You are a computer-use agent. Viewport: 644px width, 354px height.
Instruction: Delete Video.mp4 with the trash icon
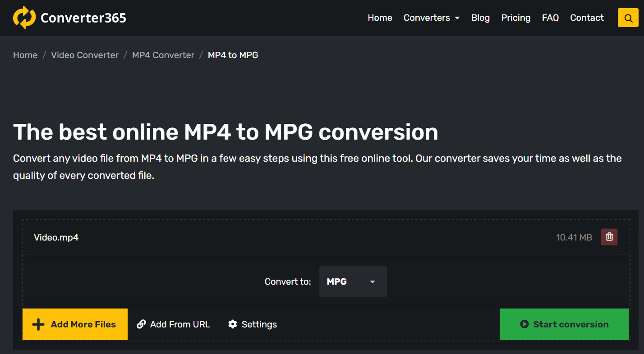tap(609, 237)
